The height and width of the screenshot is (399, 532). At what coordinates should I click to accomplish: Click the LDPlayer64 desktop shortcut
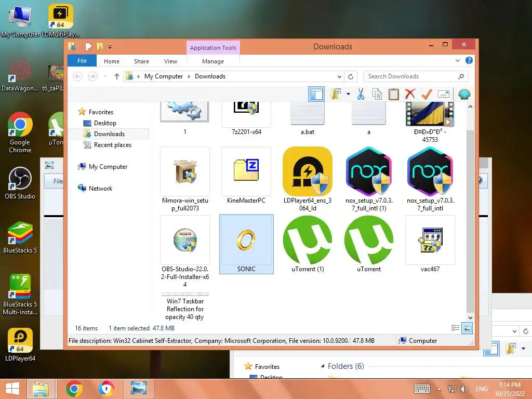coord(20,345)
